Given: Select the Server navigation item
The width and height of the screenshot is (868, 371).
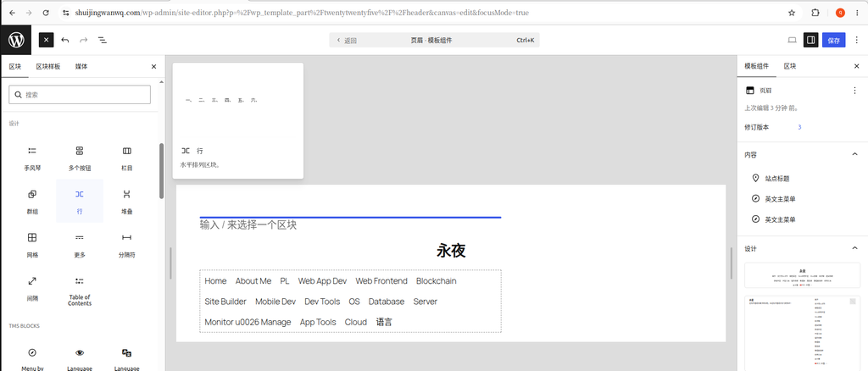Looking at the screenshot, I should pyautogui.click(x=426, y=302).
